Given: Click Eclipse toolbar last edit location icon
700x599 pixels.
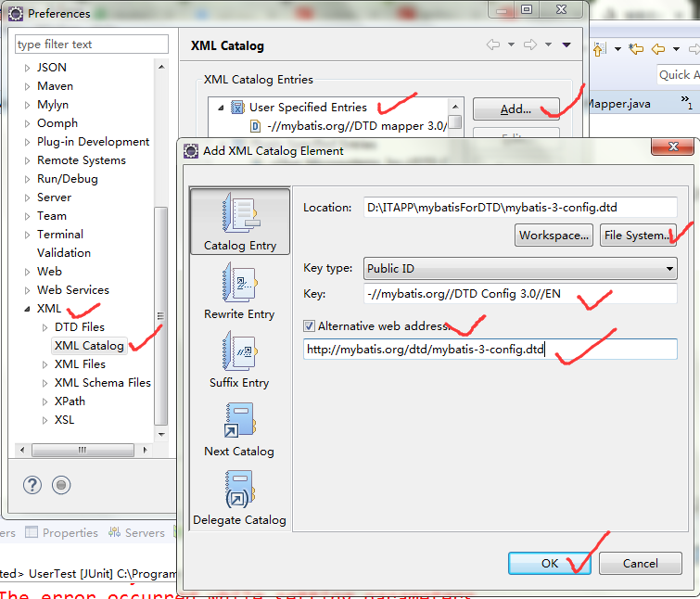Looking at the screenshot, I should 636,48.
